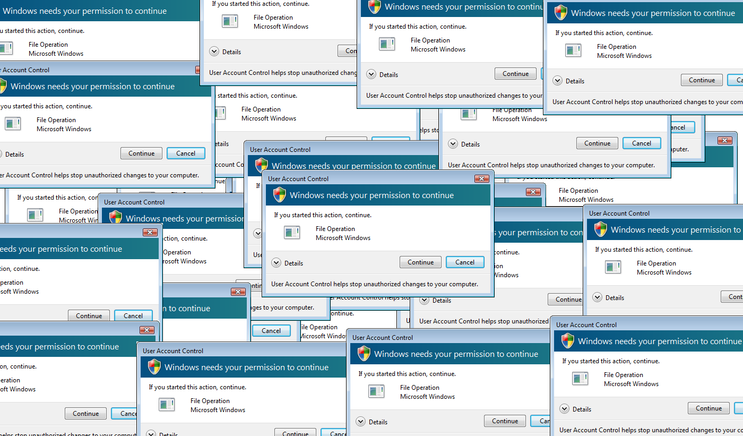Expand Details in the frontmost center dialog

276,263
